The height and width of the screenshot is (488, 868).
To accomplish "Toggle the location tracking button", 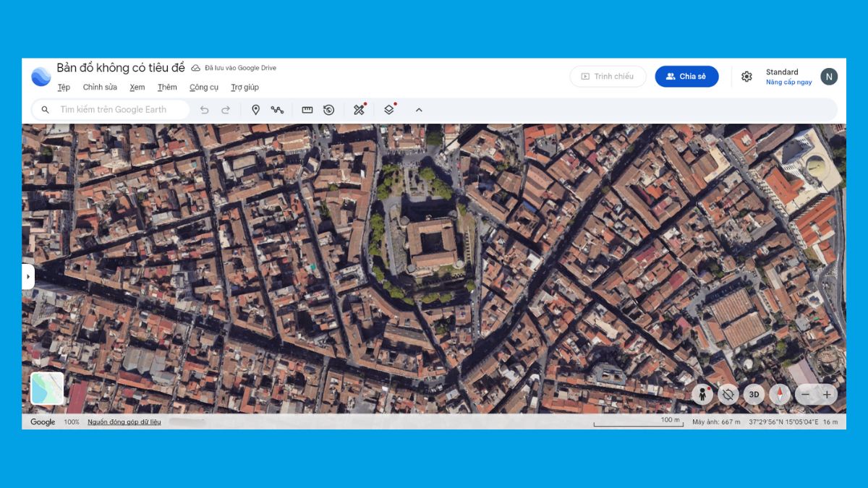I will pos(728,394).
